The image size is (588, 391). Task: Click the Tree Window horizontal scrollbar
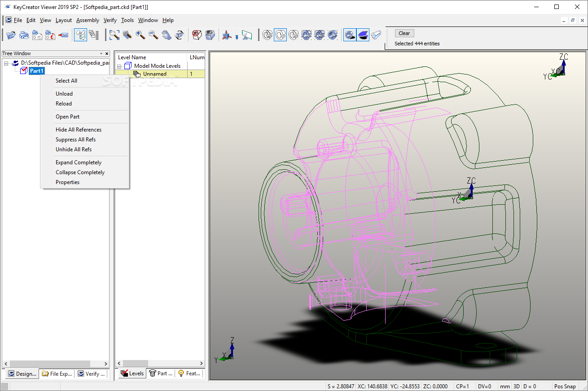coord(56,364)
